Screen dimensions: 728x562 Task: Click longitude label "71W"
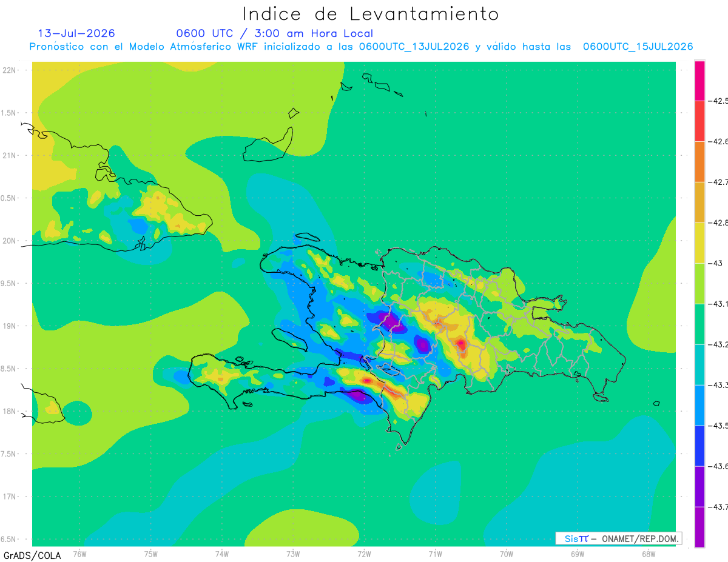[x=435, y=554]
